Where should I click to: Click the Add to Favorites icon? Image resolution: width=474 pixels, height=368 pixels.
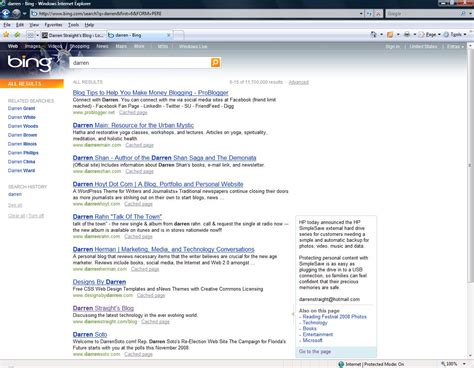click(17, 35)
